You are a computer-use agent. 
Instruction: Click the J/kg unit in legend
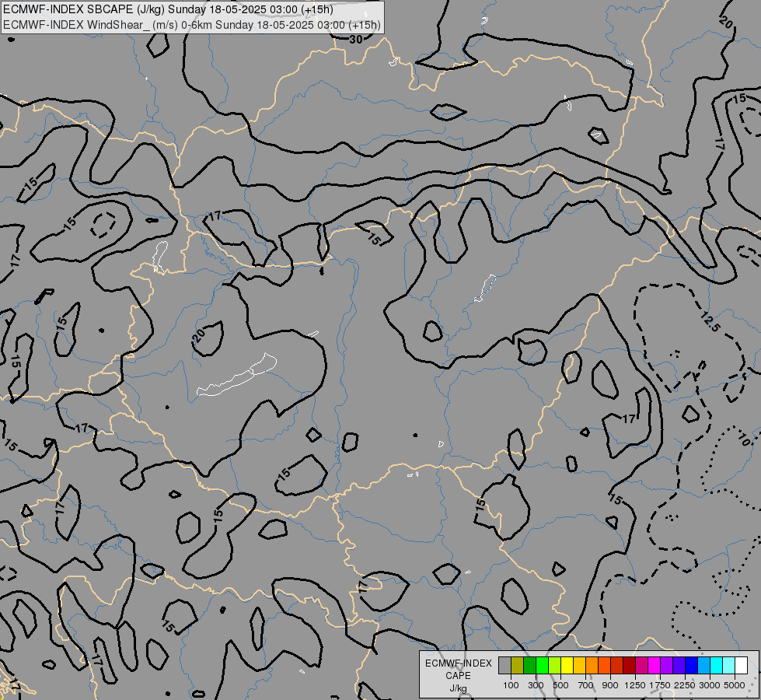tap(458, 689)
